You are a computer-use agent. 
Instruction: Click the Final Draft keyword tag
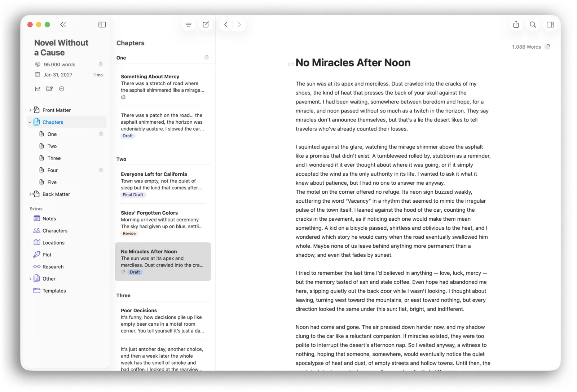pyautogui.click(x=133, y=195)
